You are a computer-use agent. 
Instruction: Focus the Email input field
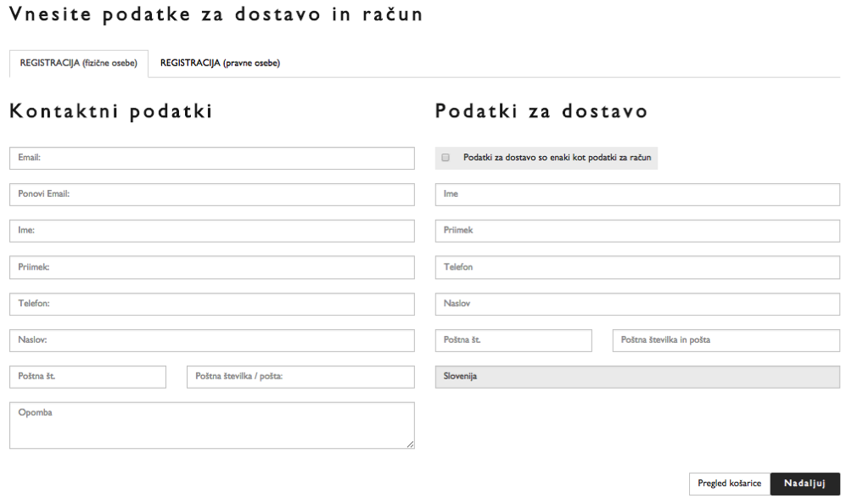pos(211,158)
